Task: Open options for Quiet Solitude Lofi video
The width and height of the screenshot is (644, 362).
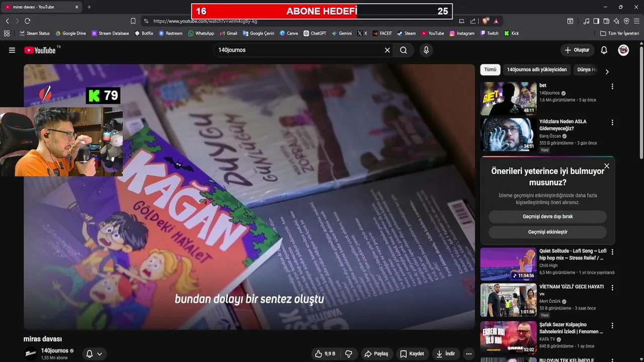Action: click(x=612, y=252)
